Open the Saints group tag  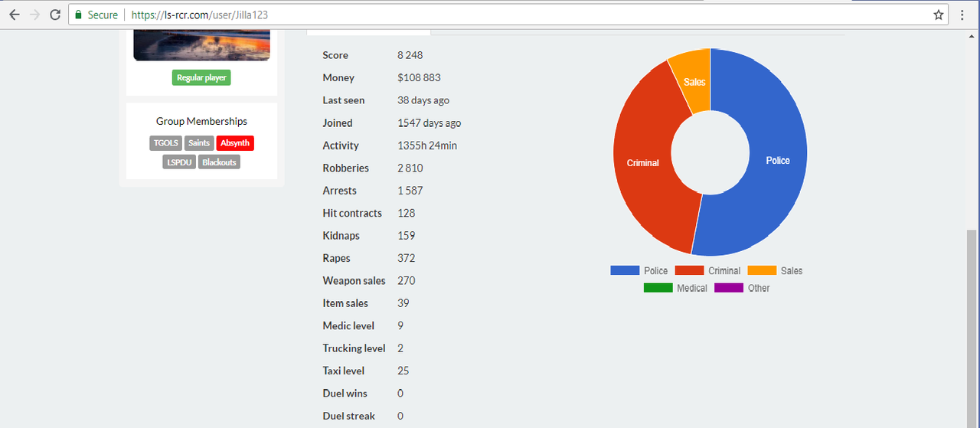pyautogui.click(x=199, y=143)
